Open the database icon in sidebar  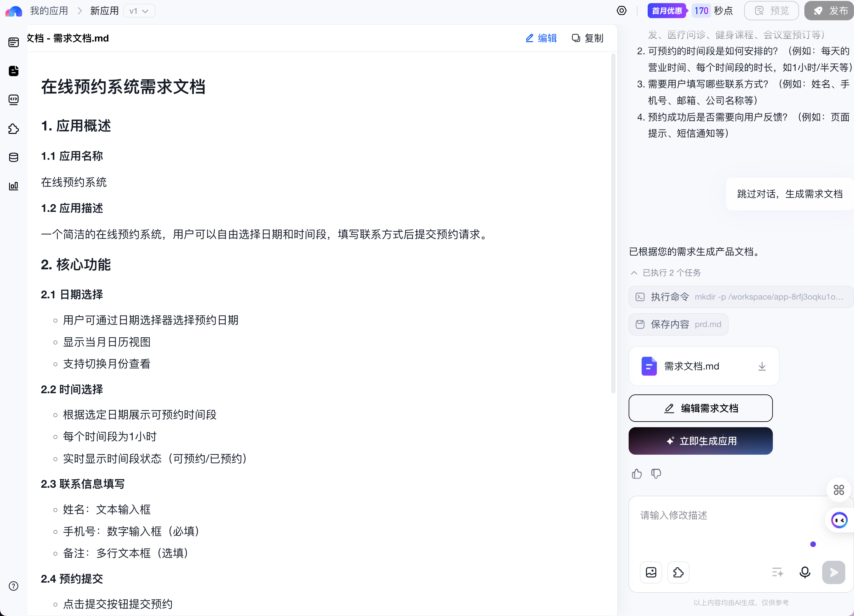tap(13, 157)
